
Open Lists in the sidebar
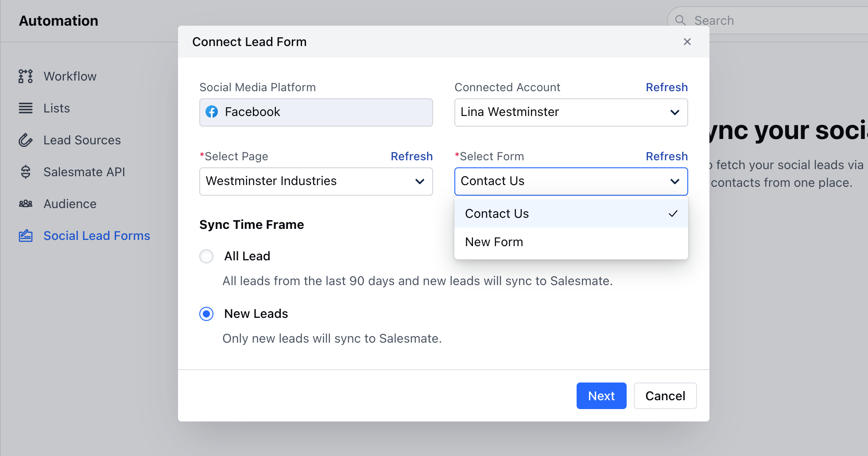point(57,108)
